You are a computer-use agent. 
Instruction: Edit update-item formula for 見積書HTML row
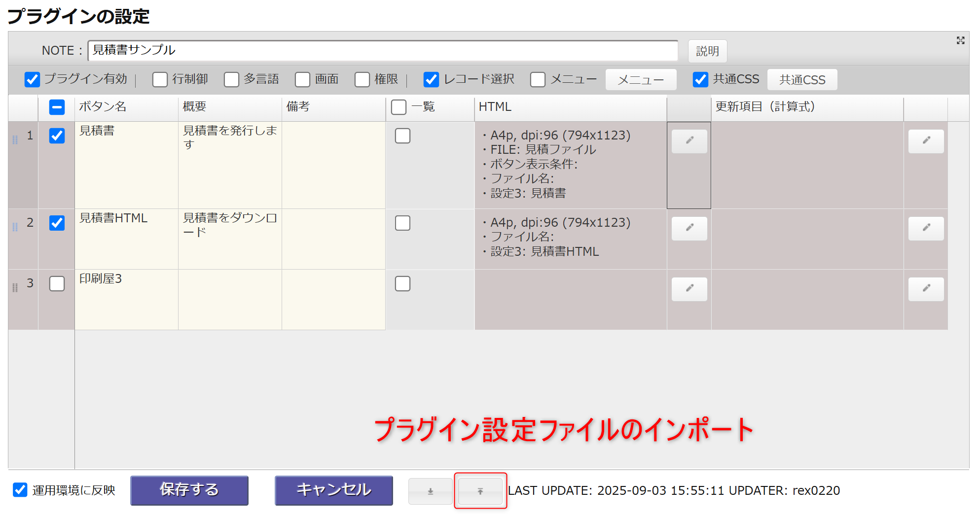click(926, 228)
